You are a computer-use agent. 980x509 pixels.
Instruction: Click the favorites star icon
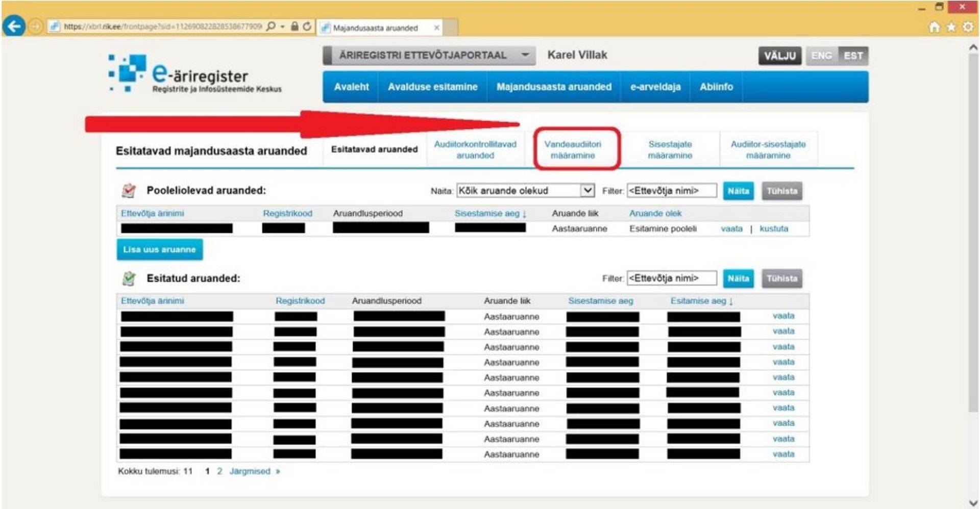951,27
